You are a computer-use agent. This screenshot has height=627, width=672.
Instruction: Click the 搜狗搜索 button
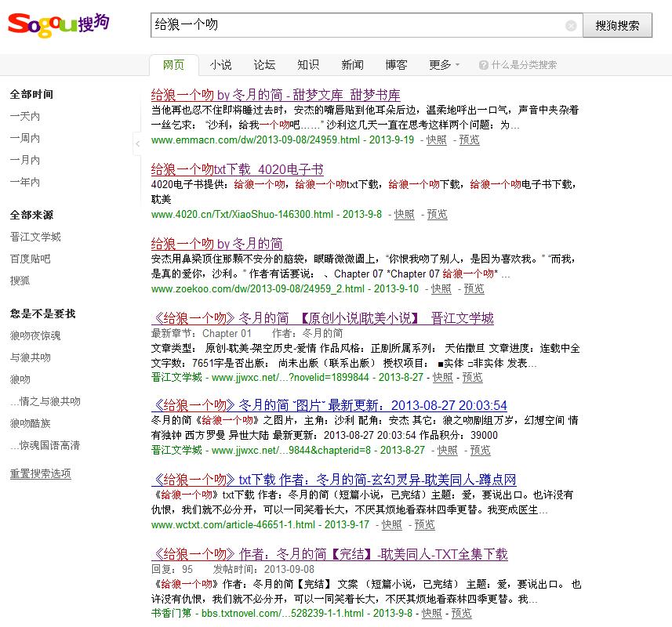[617, 25]
